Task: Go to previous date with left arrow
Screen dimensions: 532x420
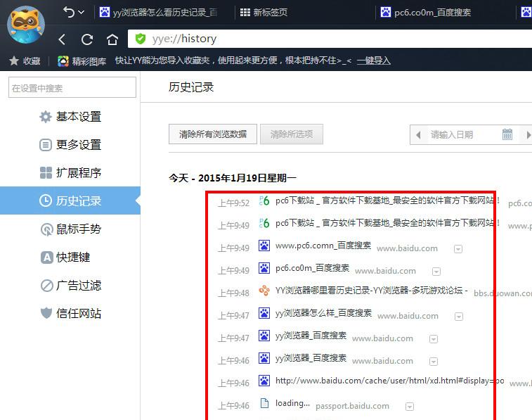Action: [x=418, y=135]
